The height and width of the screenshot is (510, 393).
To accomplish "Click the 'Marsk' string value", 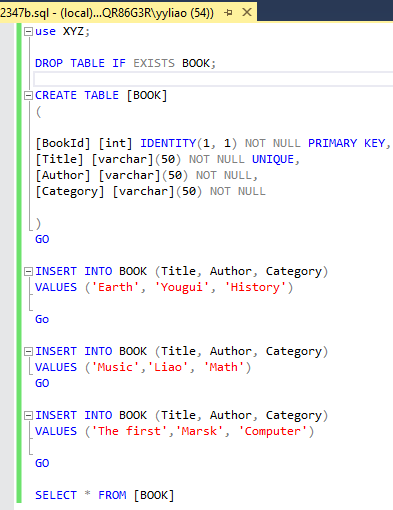I will click(199, 431).
